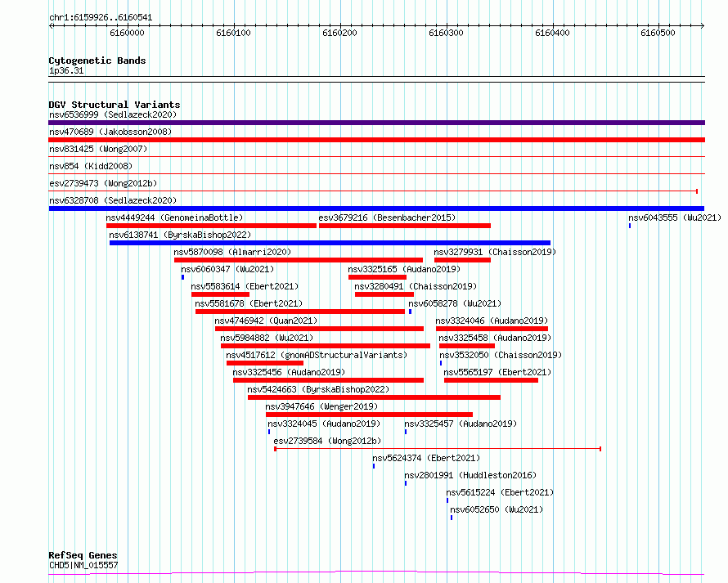Open esv2739473 (Wong2012b) variant label
The image size is (728, 583).
pos(103,183)
